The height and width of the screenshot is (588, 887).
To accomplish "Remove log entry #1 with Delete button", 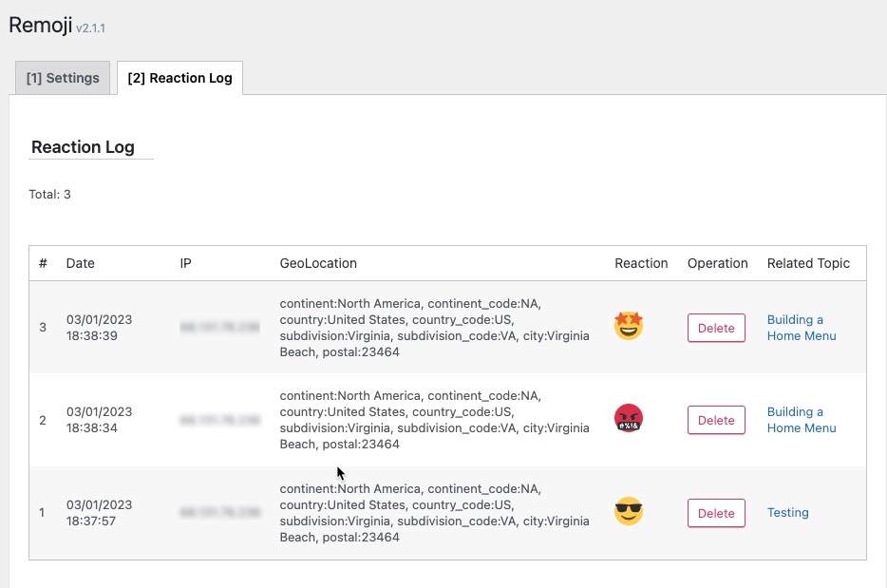I will [716, 513].
